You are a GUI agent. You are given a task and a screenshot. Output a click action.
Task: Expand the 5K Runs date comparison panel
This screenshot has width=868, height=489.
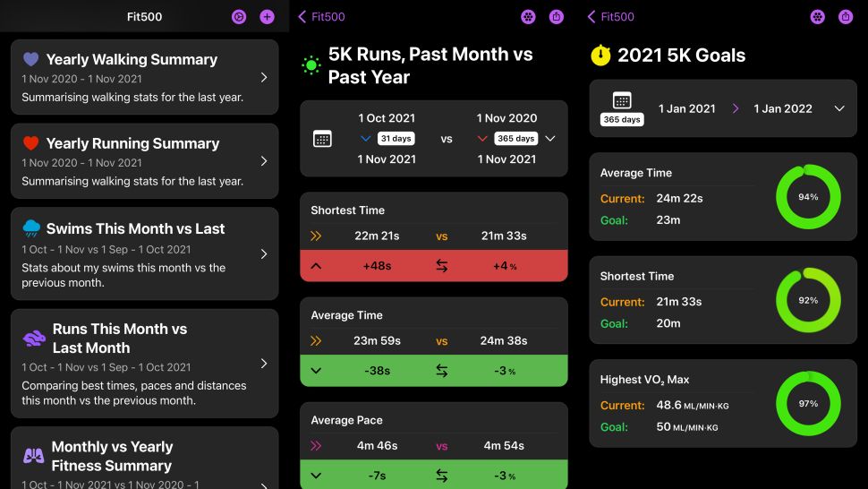(x=550, y=139)
